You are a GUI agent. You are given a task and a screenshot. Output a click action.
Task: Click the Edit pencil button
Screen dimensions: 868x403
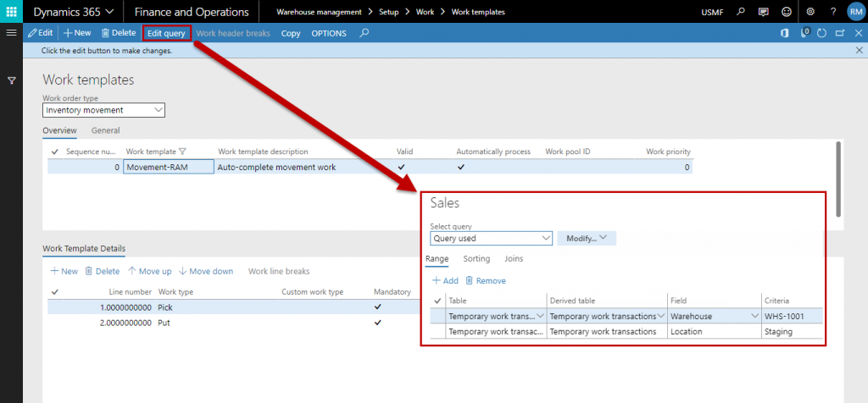coord(40,33)
